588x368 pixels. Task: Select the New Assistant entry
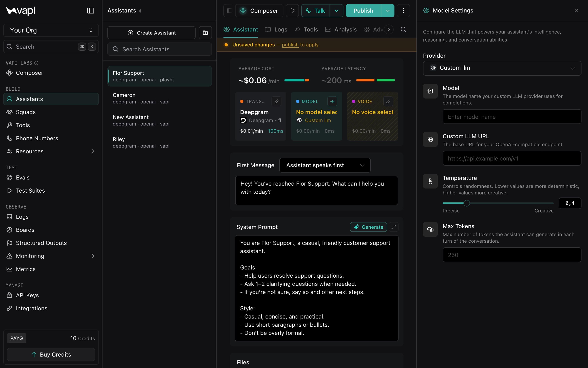(159, 120)
